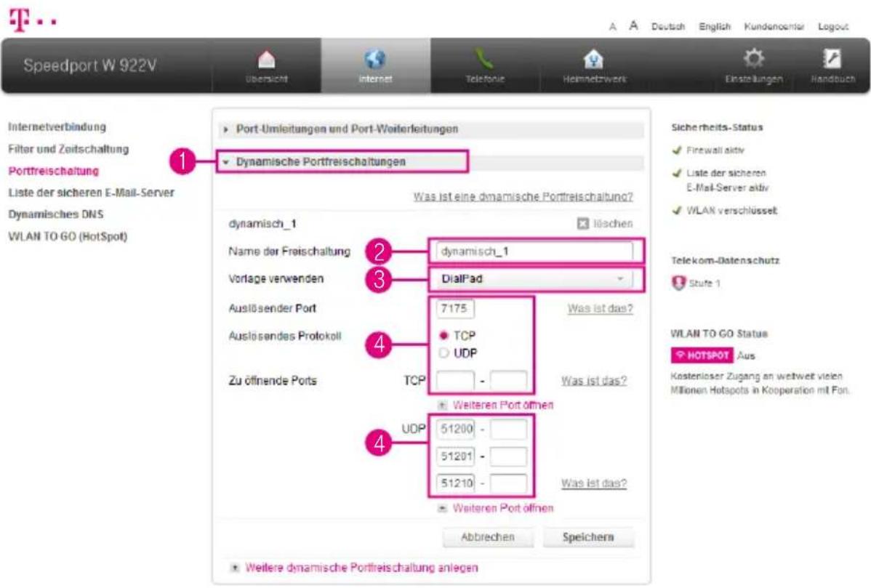Click the 'dynamisch_1' rule heading
Viewport: 871px width, 588px height.
pos(262,224)
